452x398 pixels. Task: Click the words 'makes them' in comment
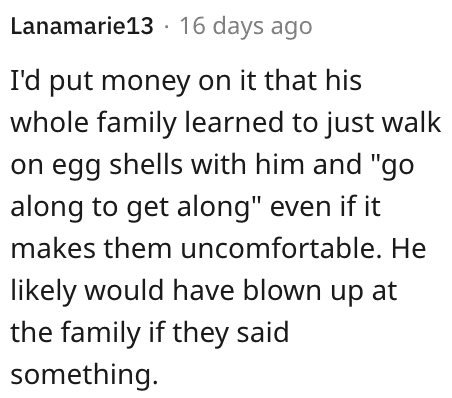point(91,249)
